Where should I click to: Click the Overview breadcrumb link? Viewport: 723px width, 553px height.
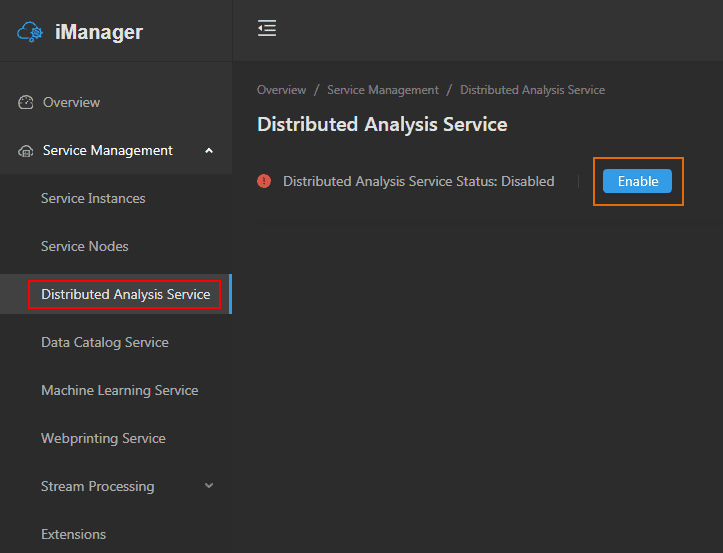coord(281,90)
